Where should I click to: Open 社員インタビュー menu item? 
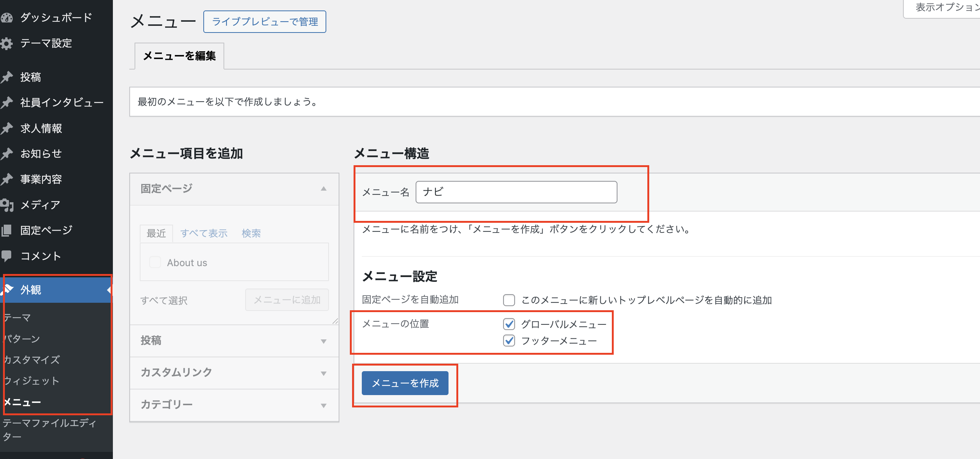point(62,102)
